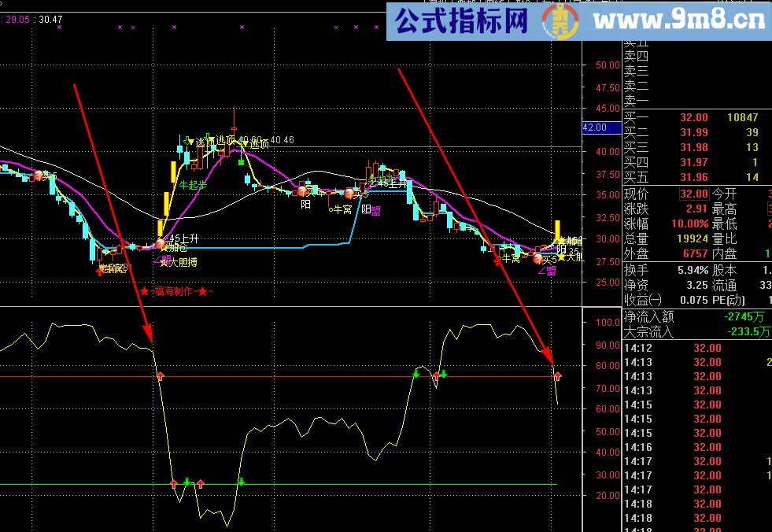This screenshot has height=532, width=772.
Task: Click red up arrow between green arrows on red line
Action: (x=436, y=377)
